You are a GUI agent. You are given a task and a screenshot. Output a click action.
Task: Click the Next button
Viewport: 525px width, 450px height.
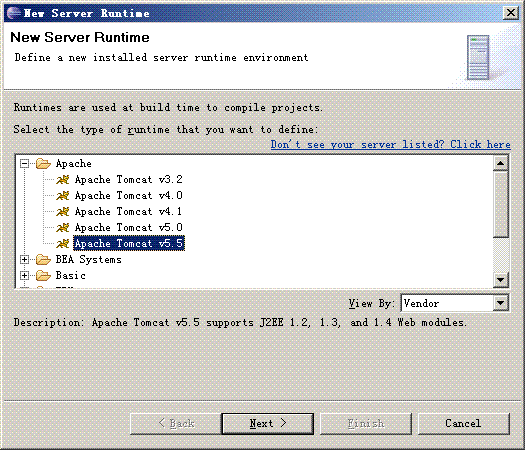(x=268, y=424)
